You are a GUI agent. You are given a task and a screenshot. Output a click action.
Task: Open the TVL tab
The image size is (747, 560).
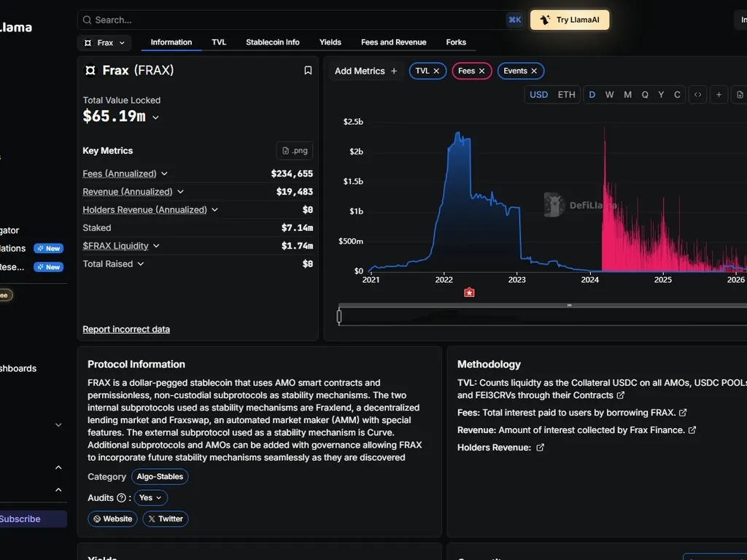pos(219,42)
